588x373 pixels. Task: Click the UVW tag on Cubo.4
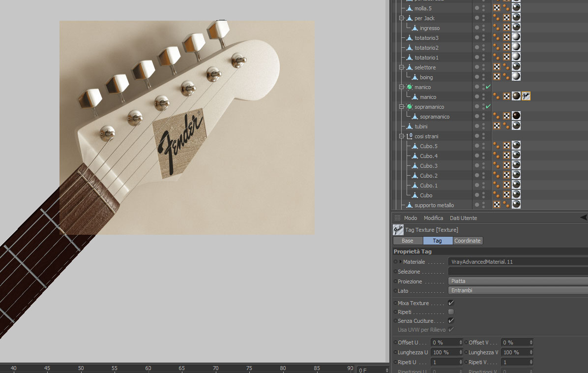coord(506,155)
